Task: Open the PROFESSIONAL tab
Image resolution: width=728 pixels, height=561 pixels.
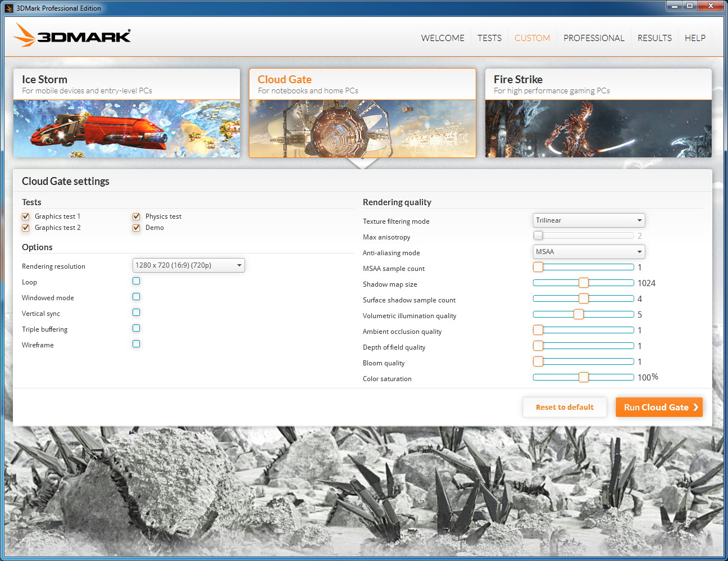Action: 594,38
